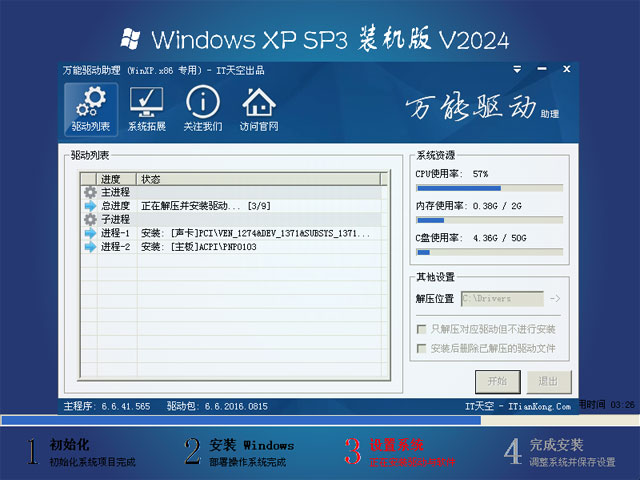Open the ITianKong.Com link in status bar
Screen dimensions: 640x480
539,407
